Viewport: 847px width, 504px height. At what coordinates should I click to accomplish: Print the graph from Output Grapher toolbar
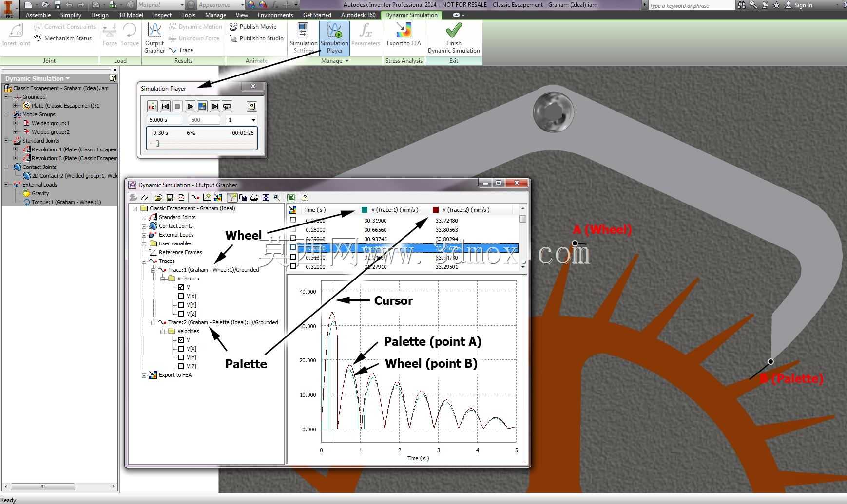click(254, 198)
